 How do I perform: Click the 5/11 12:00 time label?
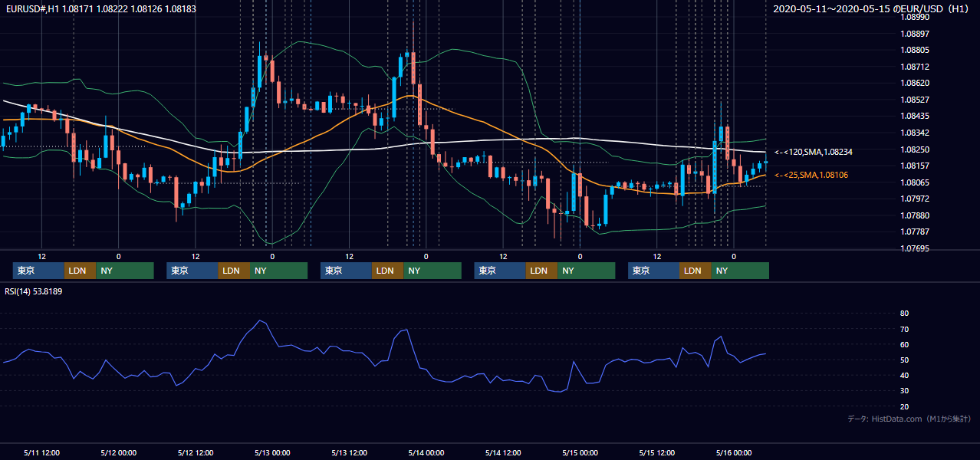[41, 452]
